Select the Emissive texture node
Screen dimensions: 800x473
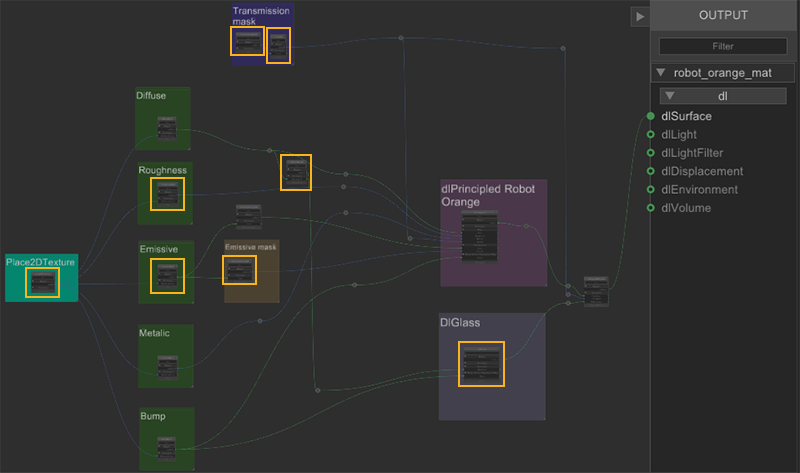pos(167,275)
